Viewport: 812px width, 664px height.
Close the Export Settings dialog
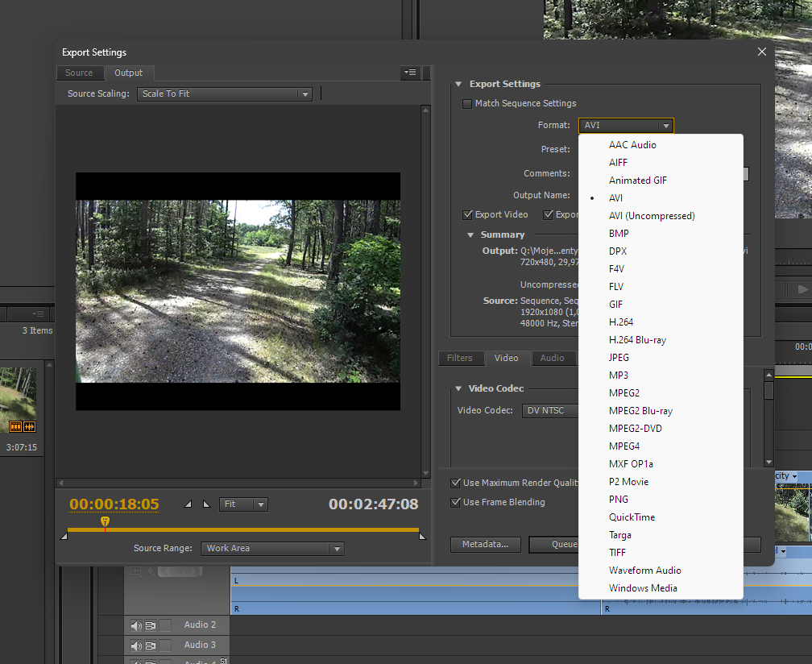762,52
